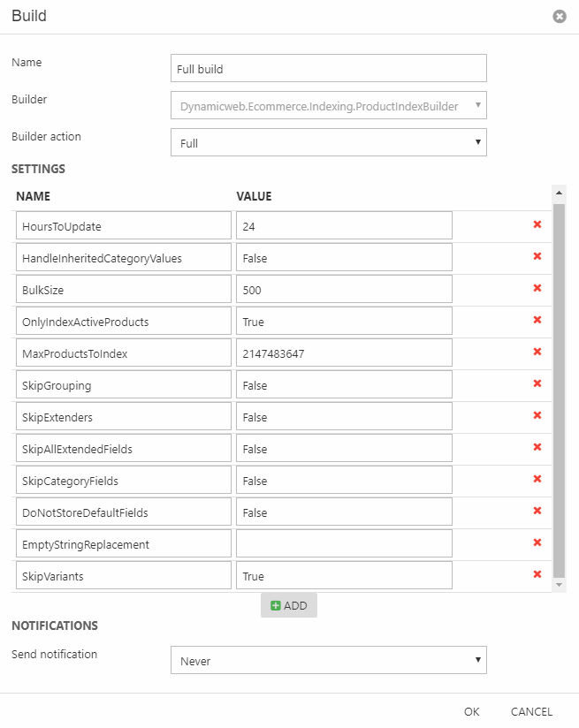Delete the HoursToUpdate setting row
This screenshot has height=728, width=579.
[537, 225]
